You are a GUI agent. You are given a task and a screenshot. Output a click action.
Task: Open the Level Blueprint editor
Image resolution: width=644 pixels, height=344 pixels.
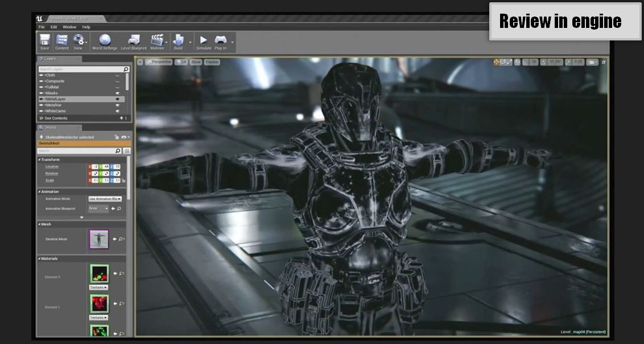coord(134,40)
